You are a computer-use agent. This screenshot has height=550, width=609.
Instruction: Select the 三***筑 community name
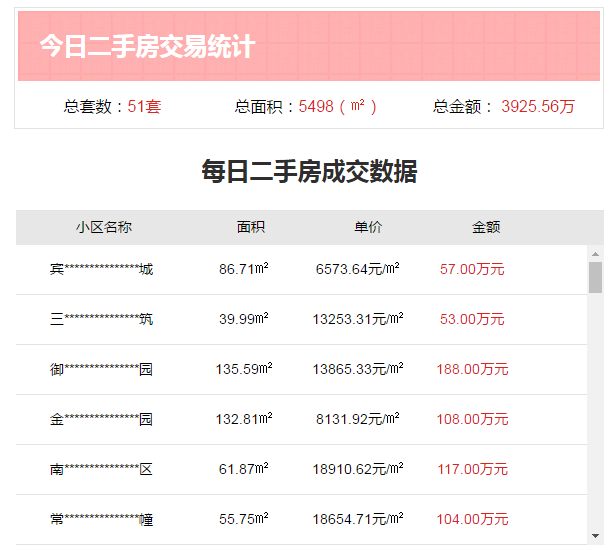[x=101, y=319]
